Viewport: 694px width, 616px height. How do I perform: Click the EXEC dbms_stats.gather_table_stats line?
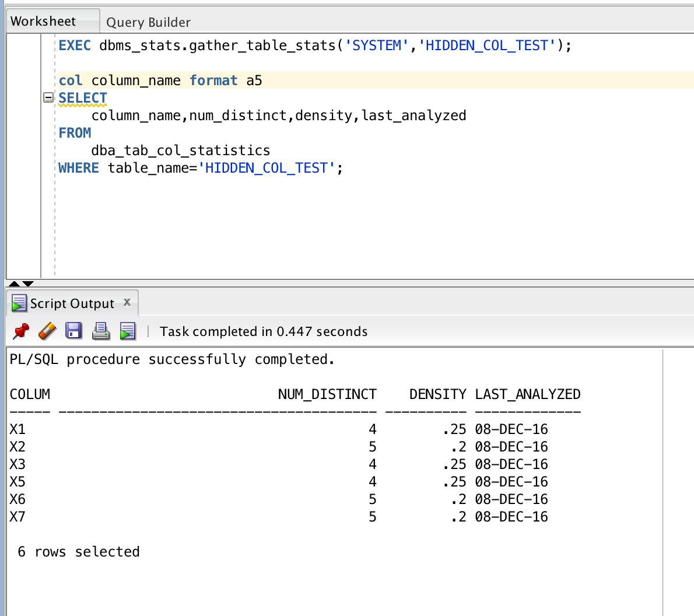click(x=233, y=45)
